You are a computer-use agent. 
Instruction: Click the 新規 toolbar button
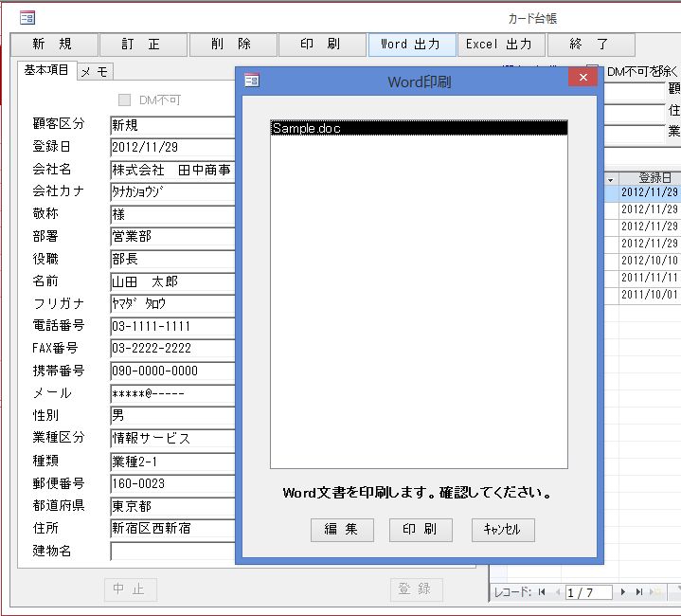pyautogui.click(x=54, y=45)
